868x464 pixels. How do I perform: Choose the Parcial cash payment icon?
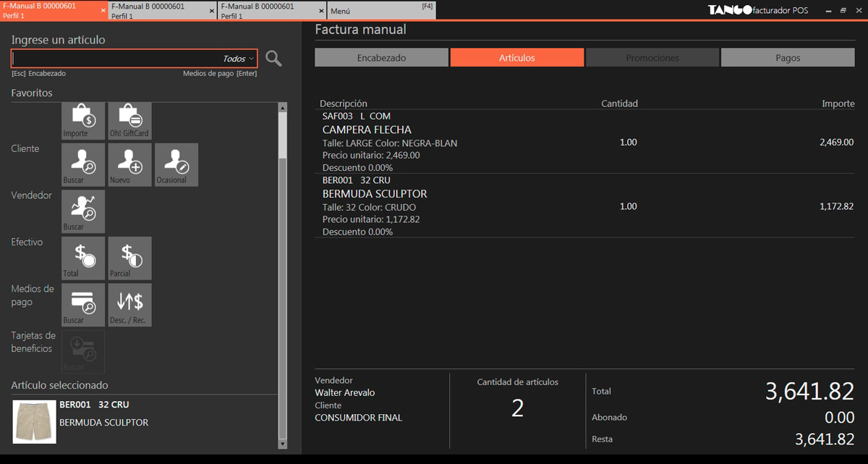coord(129,258)
